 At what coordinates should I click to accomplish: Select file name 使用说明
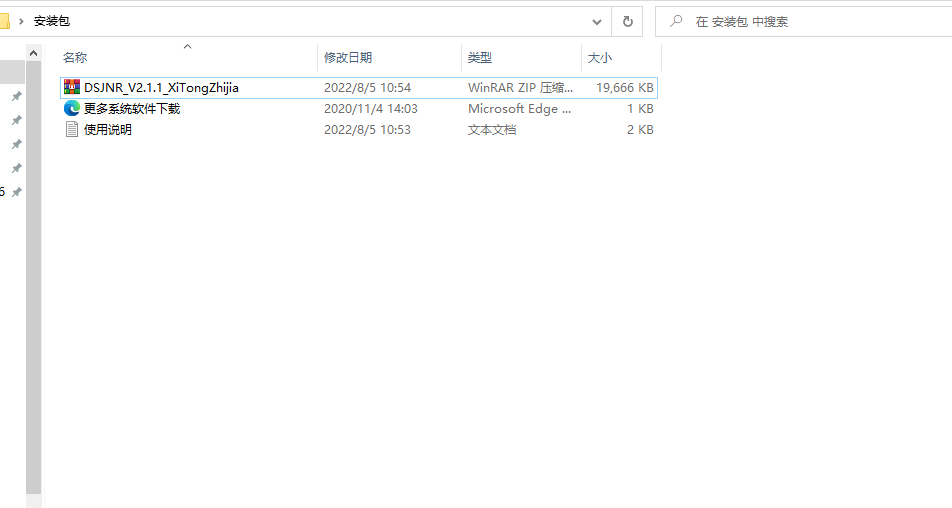click(x=107, y=129)
